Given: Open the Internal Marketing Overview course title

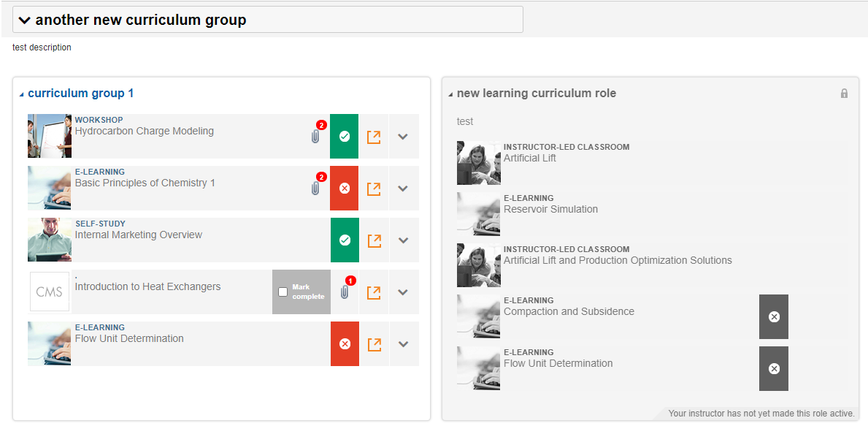Looking at the screenshot, I should coord(139,235).
